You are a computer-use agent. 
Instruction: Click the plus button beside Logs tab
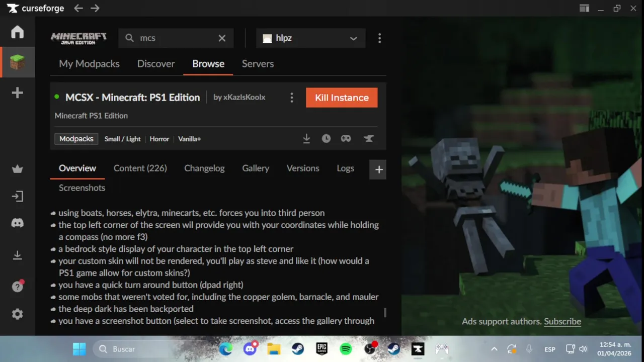tap(379, 169)
